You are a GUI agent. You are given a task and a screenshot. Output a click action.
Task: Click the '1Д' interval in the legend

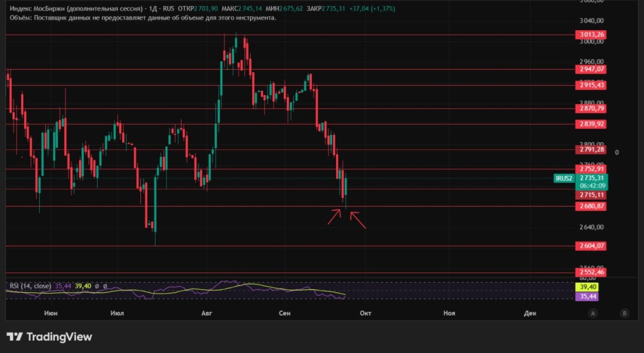point(153,8)
